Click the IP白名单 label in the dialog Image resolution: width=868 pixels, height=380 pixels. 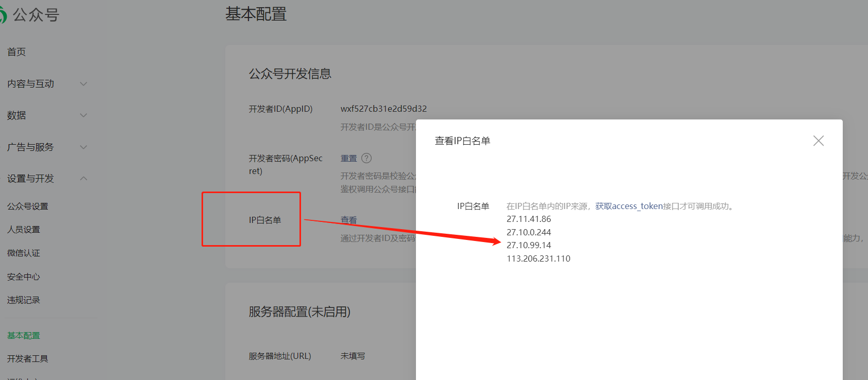[x=473, y=206]
